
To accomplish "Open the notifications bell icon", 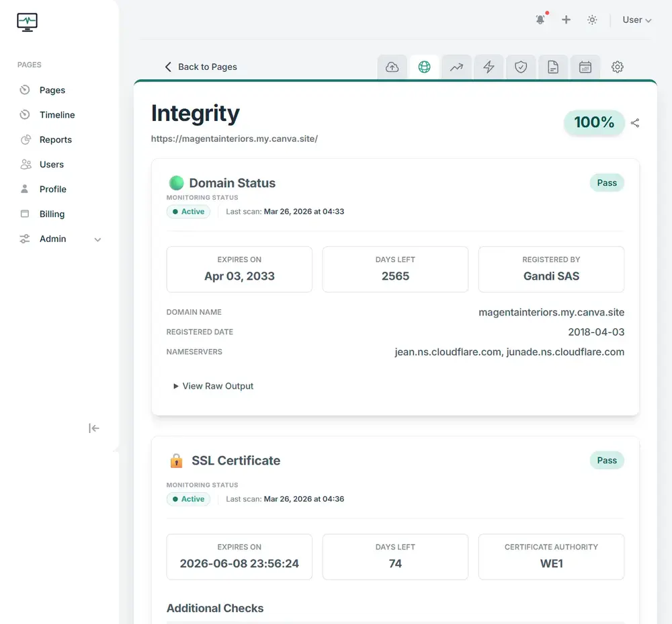I will 540,19.
